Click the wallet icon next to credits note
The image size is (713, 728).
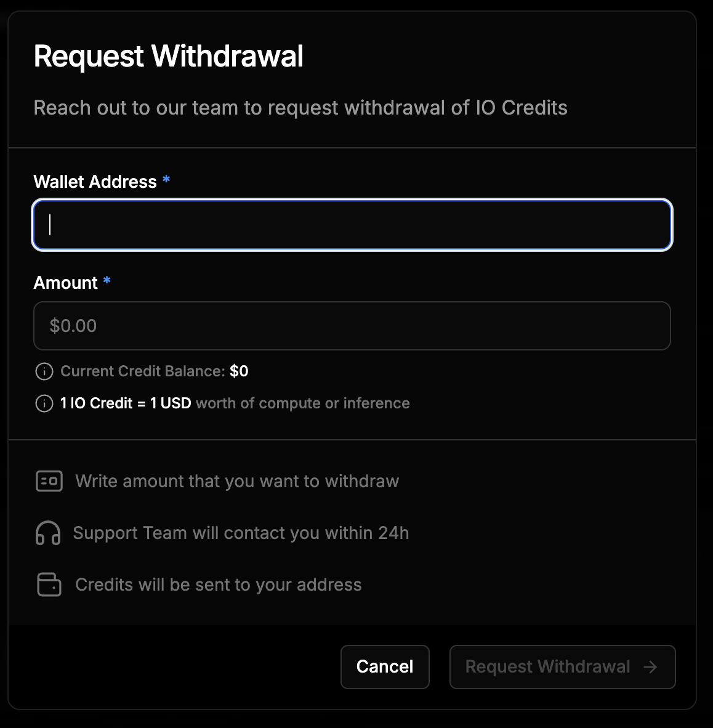click(x=50, y=584)
